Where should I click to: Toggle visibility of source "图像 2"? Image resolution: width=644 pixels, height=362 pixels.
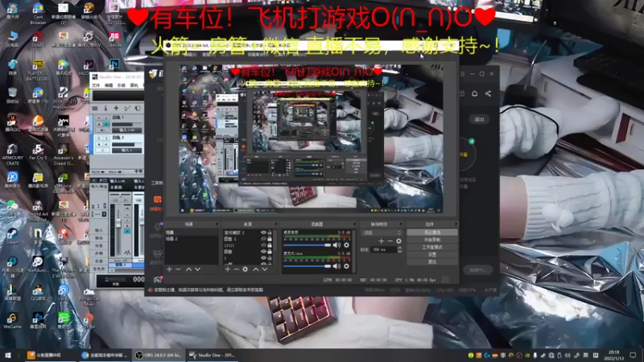click(264, 239)
